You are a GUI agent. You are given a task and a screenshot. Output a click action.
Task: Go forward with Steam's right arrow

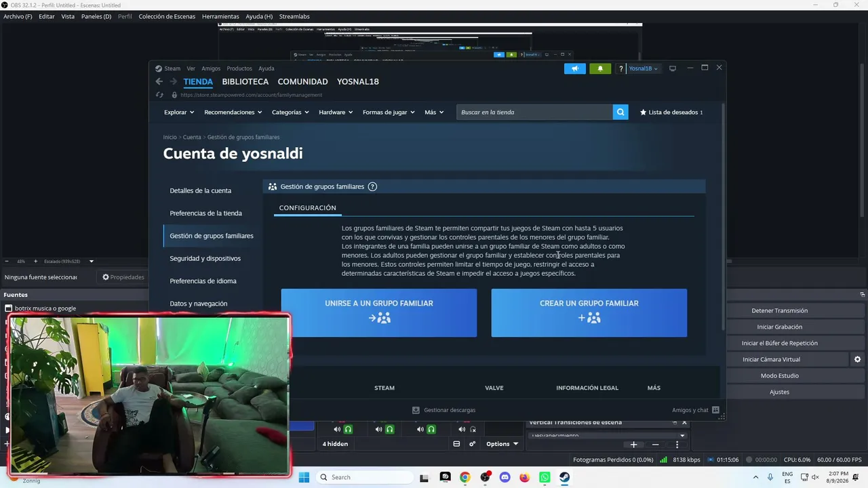pyautogui.click(x=174, y=81)
